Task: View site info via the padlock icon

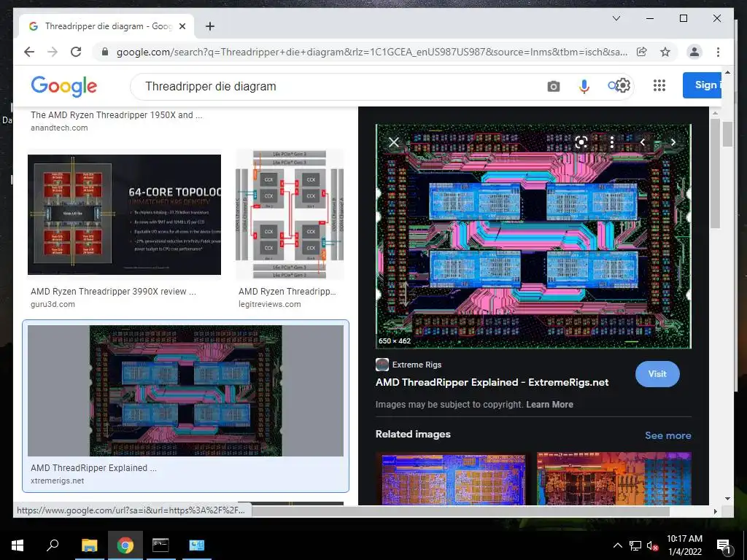Action: tap(105, 52)
